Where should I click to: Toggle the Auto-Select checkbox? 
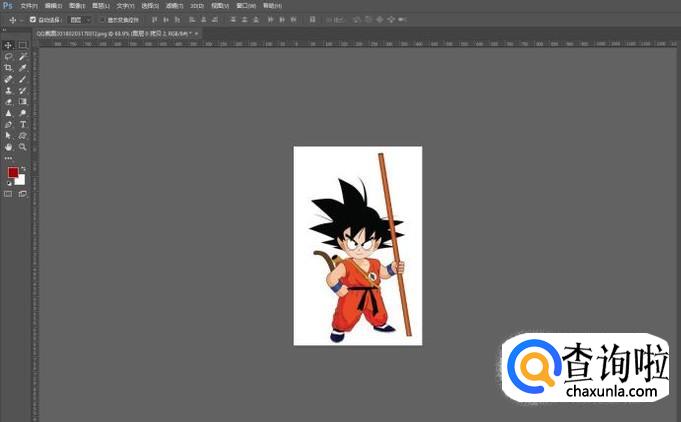point(33,19)
